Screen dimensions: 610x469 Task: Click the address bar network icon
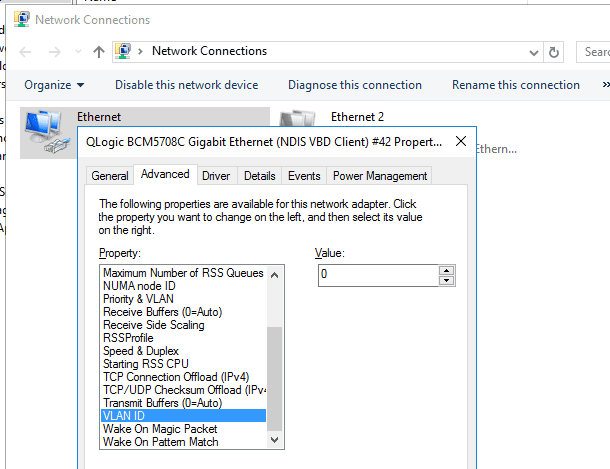pyautogui.click(x=123, y=51)
